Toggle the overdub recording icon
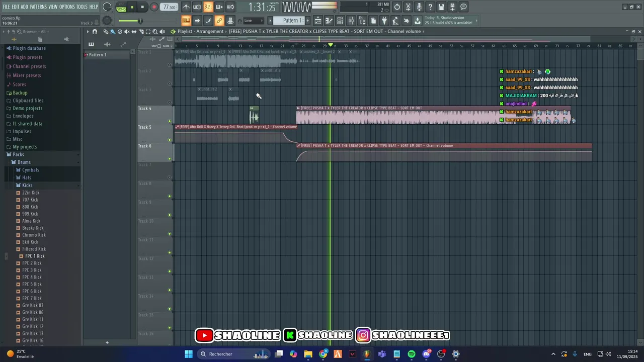Viewport: 644px width, 362px height. [x=219, y=7]
